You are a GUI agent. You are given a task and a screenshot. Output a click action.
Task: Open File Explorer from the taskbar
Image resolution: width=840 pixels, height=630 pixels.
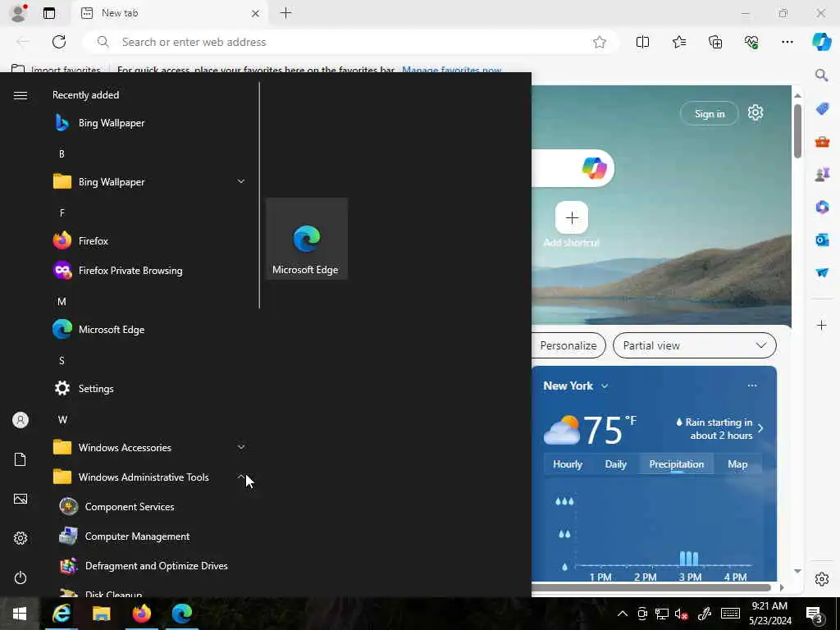pos(101,614)
